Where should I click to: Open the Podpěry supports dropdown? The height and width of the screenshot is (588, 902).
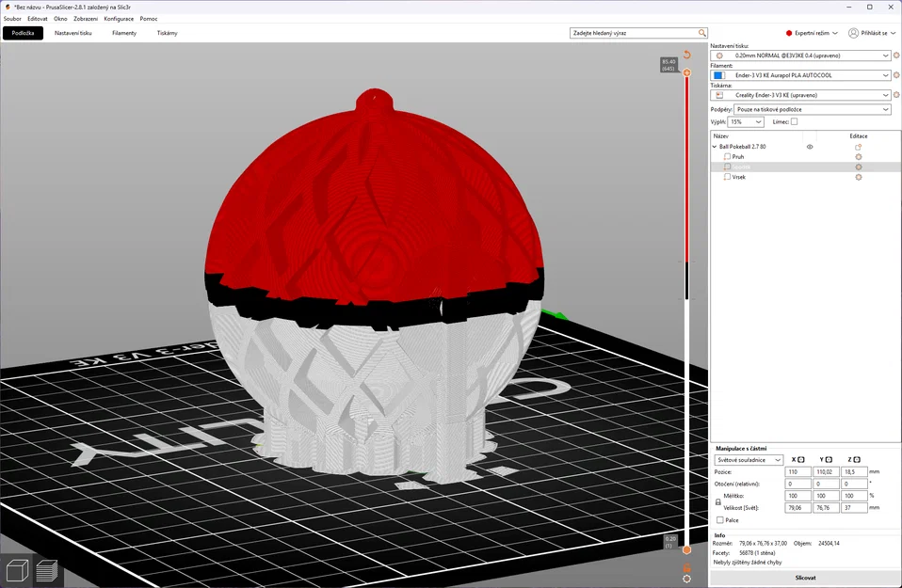(813, 109)
